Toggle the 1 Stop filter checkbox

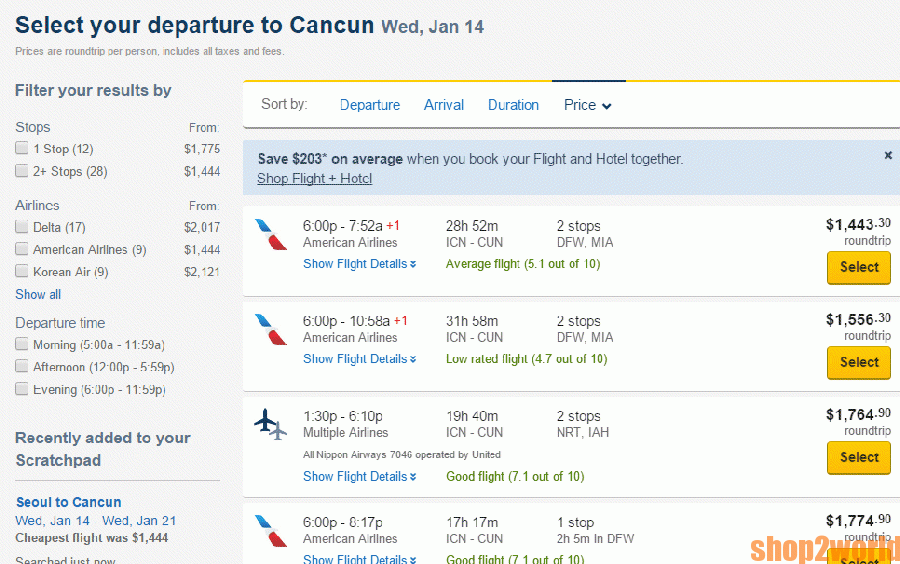pos(22,149)
